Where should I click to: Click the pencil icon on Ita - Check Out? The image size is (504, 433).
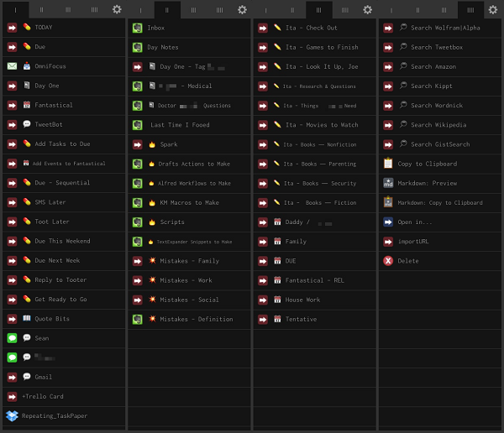pyautogui.click(x=277, y=28)
